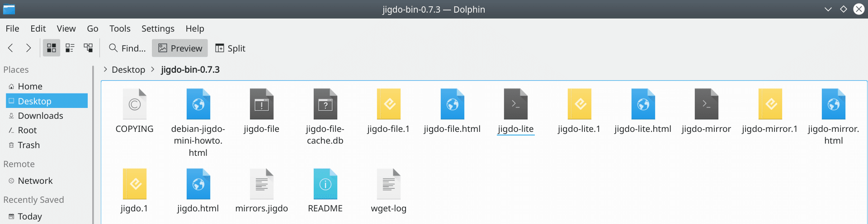Switch to Icons view mode
The height and width of the screenshot is (224, 868).
click(52, 48)
